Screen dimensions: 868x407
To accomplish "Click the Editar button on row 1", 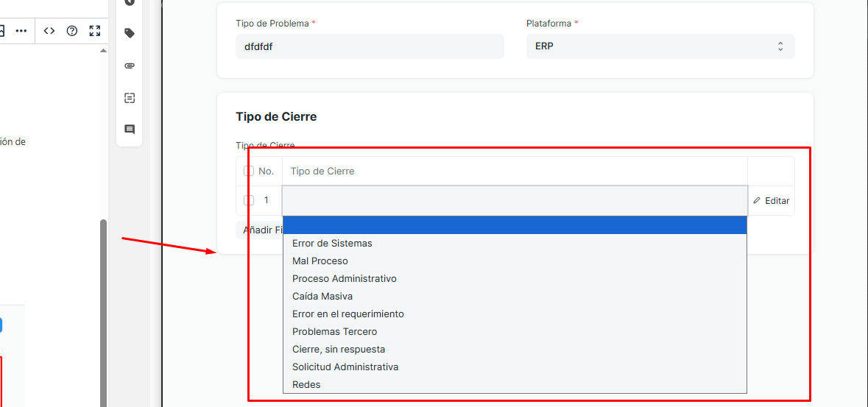I will 771,200.
